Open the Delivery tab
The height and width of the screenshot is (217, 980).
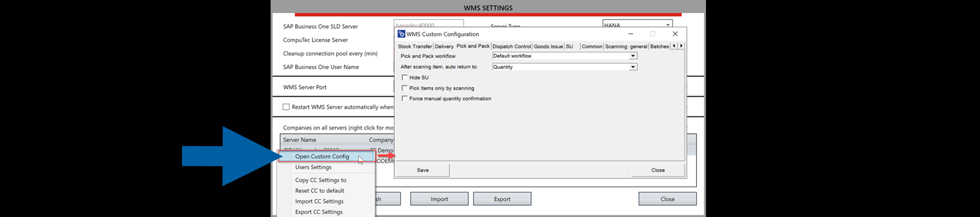point(444,47)
